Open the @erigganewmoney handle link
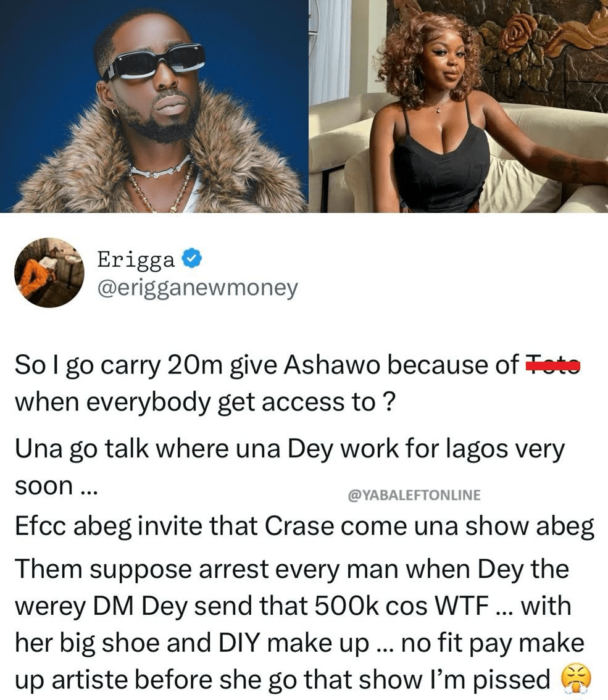 pos(198,288)
